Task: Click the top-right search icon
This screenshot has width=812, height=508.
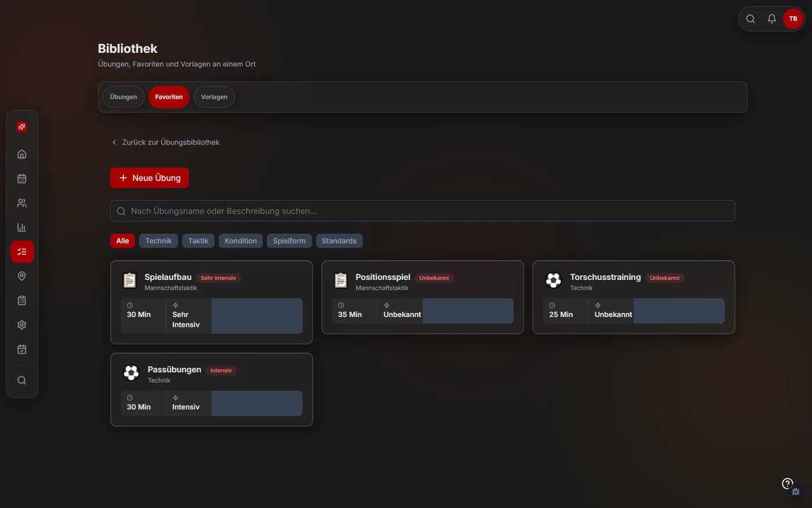Action: (751, 19)
